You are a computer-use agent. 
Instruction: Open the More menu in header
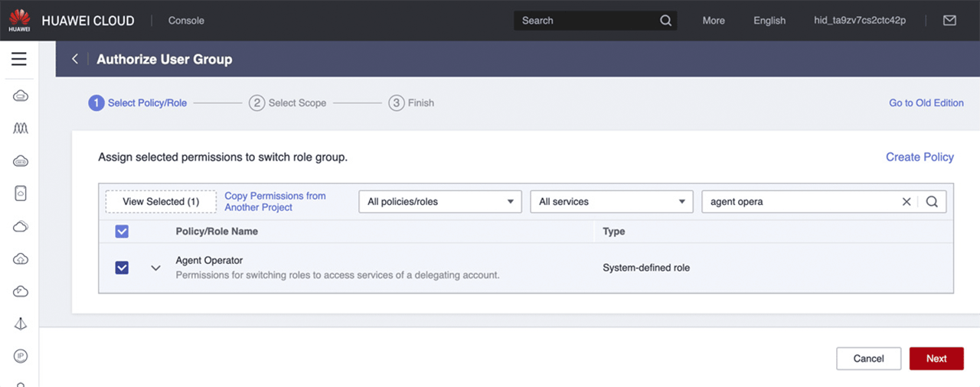[714, 21]
